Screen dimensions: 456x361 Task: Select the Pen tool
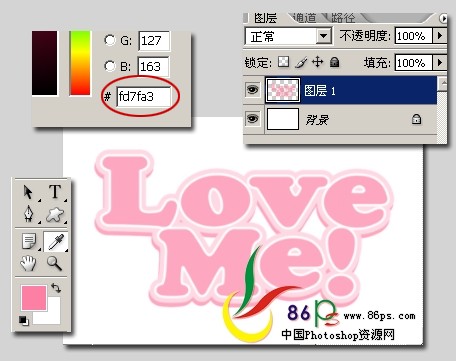29,214
